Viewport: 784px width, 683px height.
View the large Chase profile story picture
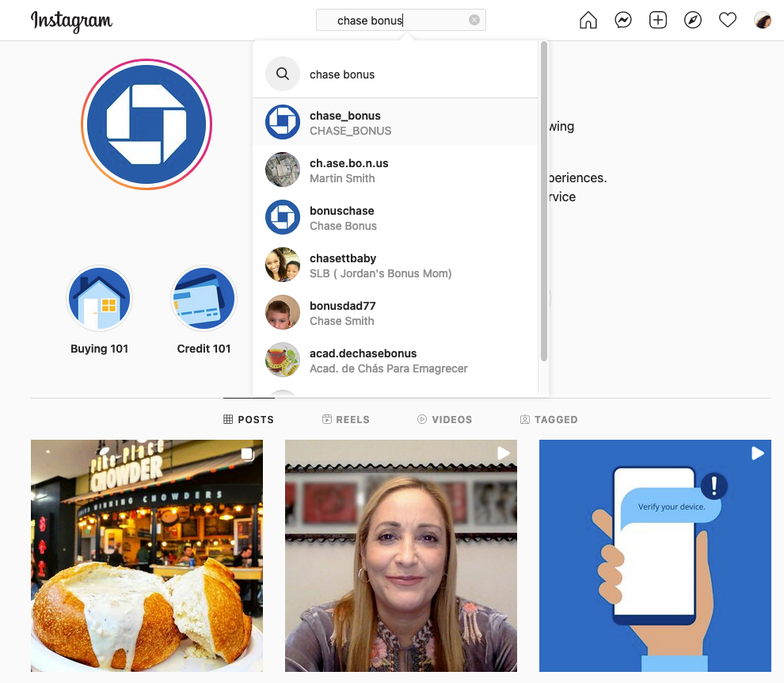(147, 124)
